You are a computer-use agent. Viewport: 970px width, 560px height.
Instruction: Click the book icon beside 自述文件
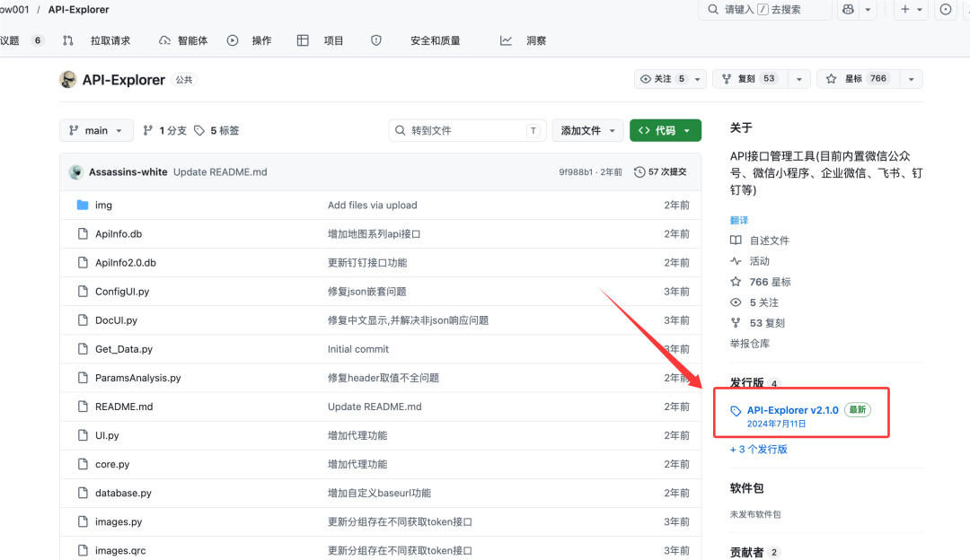click(x=736, y=241)
